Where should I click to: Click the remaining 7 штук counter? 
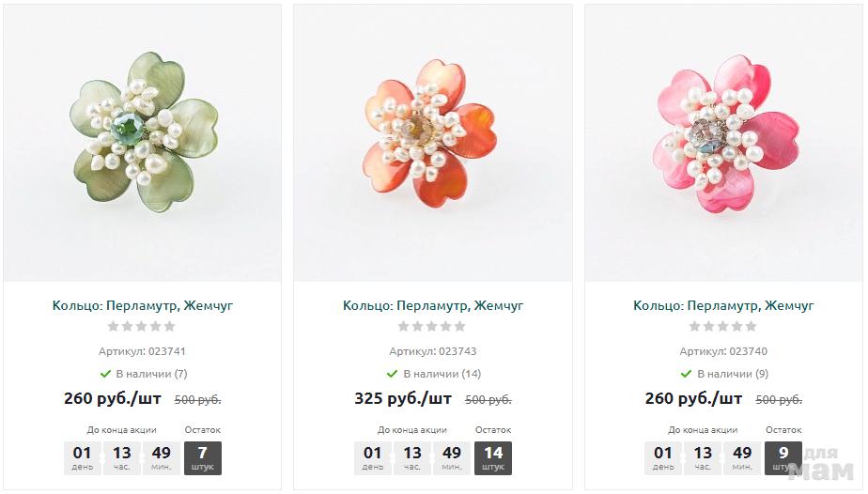(203, 458)
